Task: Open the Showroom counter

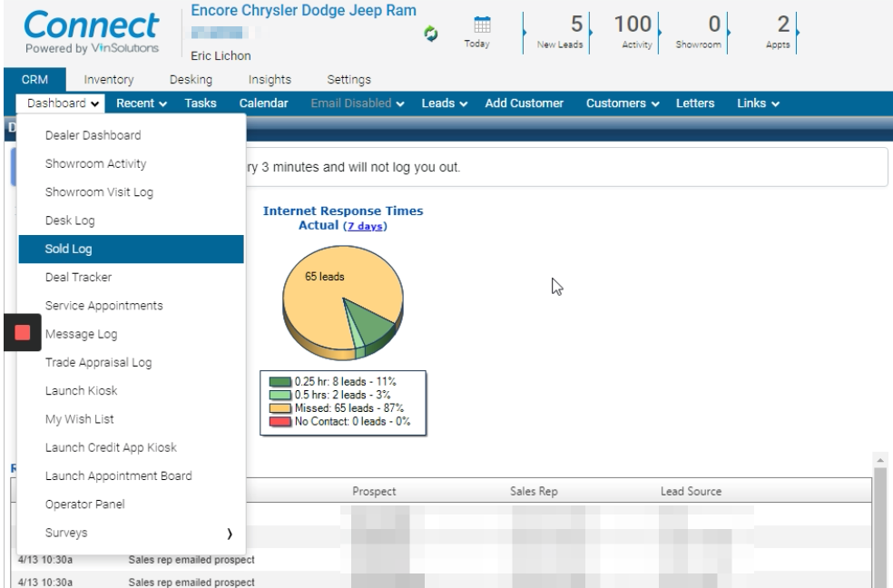Action: (698, 33)
